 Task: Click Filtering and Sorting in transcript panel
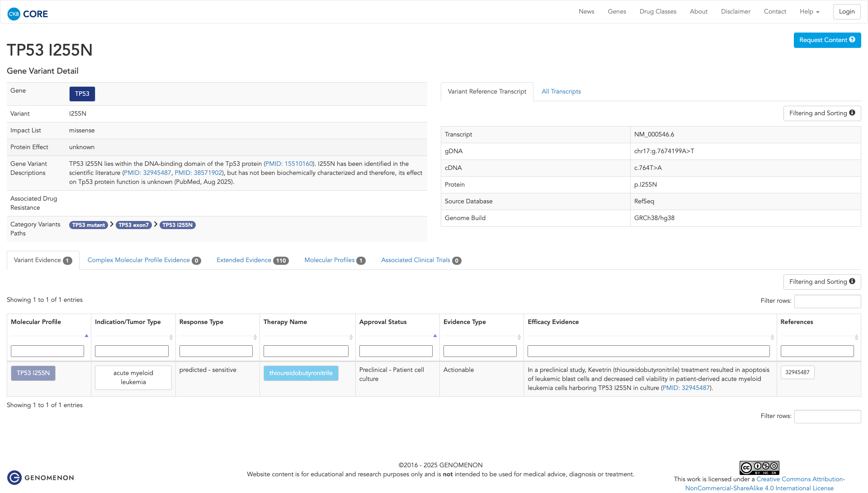pos(822,113)
